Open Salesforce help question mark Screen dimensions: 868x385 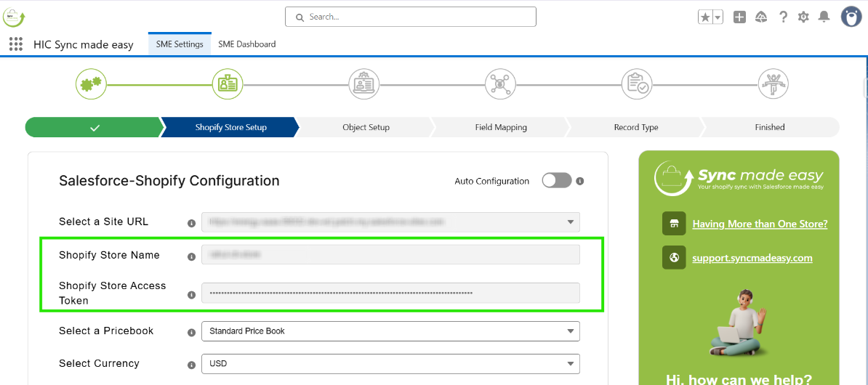[x=783, y=17]
